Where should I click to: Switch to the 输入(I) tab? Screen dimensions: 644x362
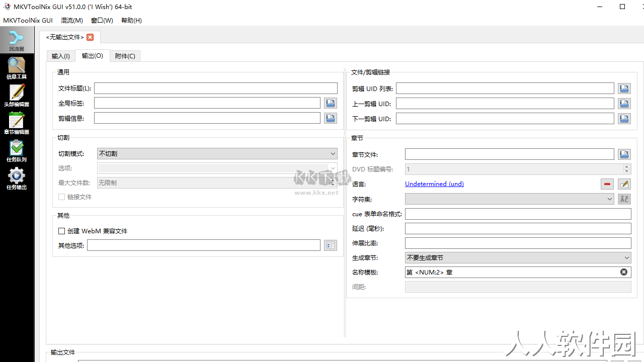point(61,56)
